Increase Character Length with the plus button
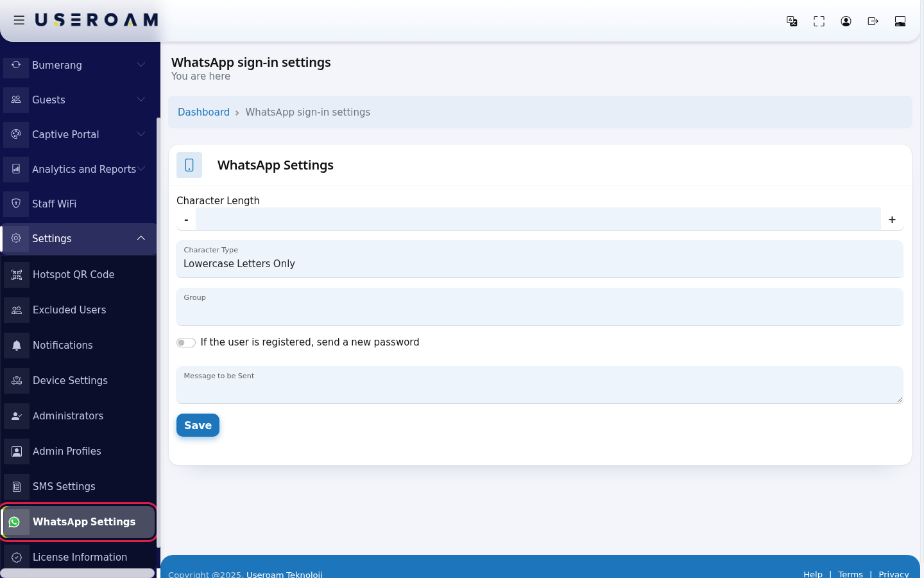 892,219
